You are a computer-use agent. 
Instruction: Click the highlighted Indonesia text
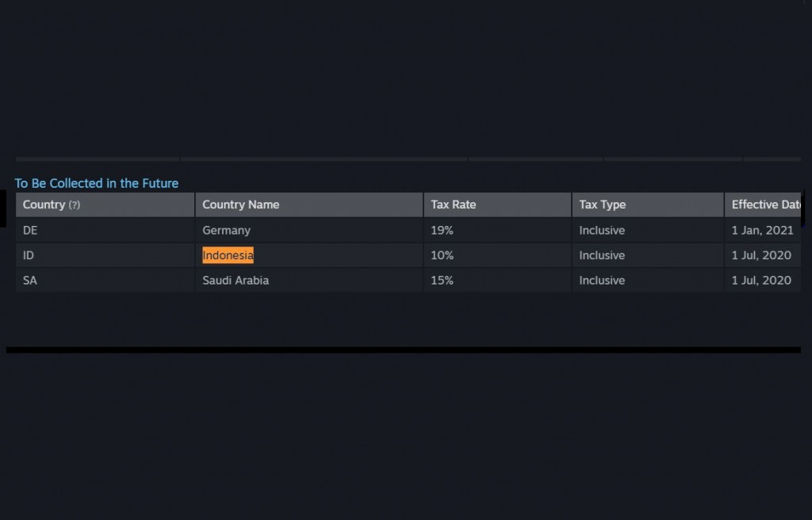(x=228, y=255)
